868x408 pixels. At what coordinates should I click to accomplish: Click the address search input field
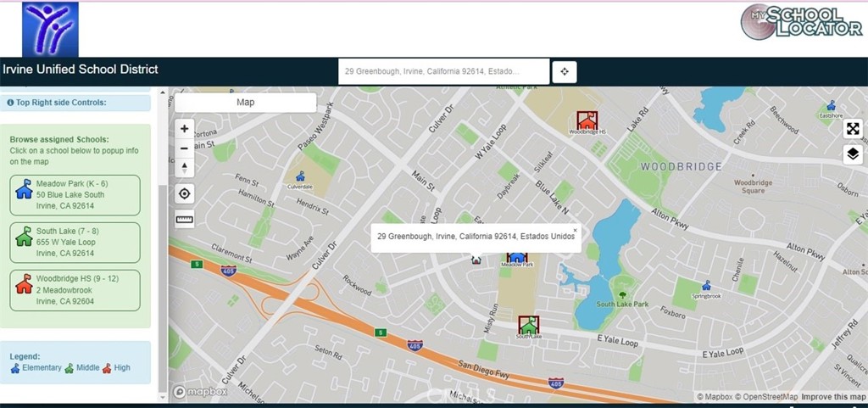point(442,72)
